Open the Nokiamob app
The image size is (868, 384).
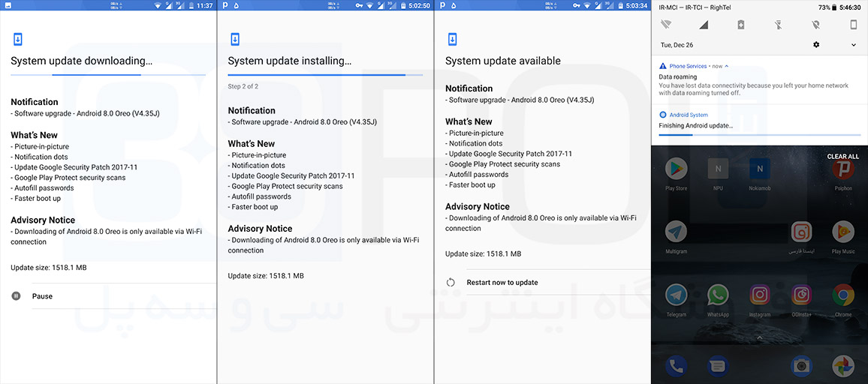point(760,169)
